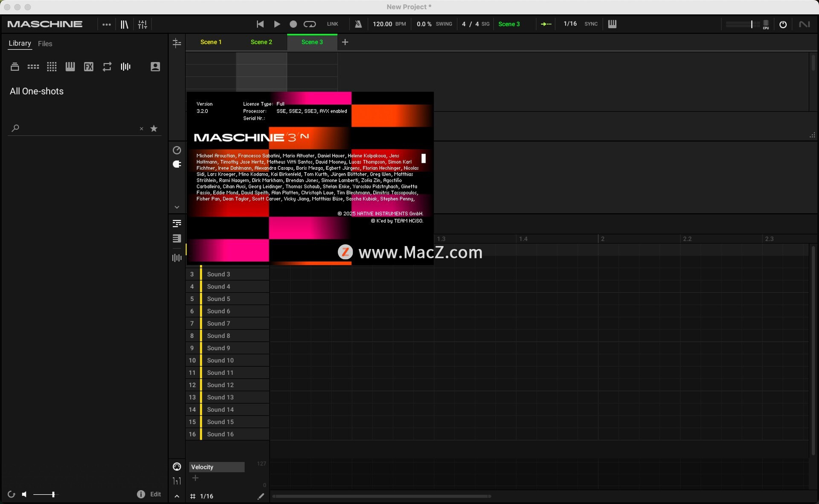The height and width of the screenshot is (504, 819).
Task: Select the Velocity lane
Action: [217, 467]
